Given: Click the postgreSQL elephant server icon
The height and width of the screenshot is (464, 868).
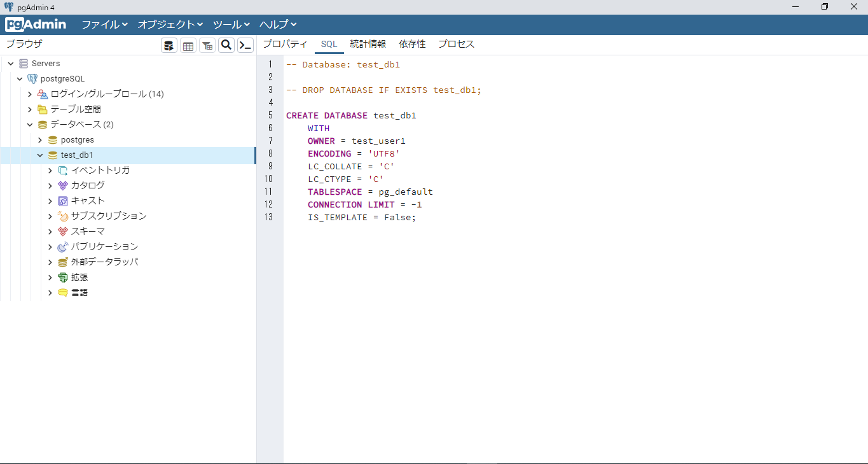Looking at the screenshot, I should click(x=32, y=79).
